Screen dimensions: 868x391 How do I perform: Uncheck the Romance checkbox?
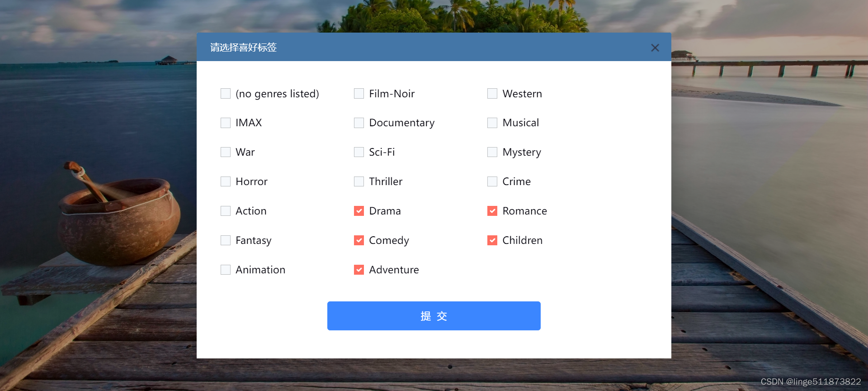click(492, 211)
